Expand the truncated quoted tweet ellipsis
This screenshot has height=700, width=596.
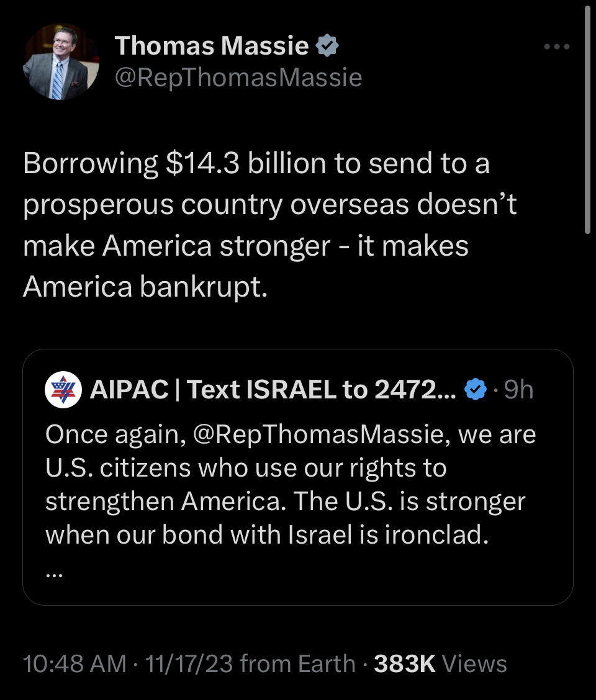point(54,575)
